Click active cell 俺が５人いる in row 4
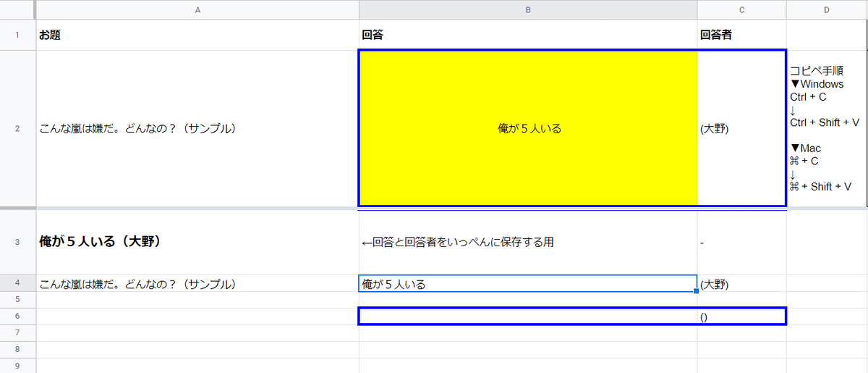Viewport: 868px width, 373px height. 528,283
